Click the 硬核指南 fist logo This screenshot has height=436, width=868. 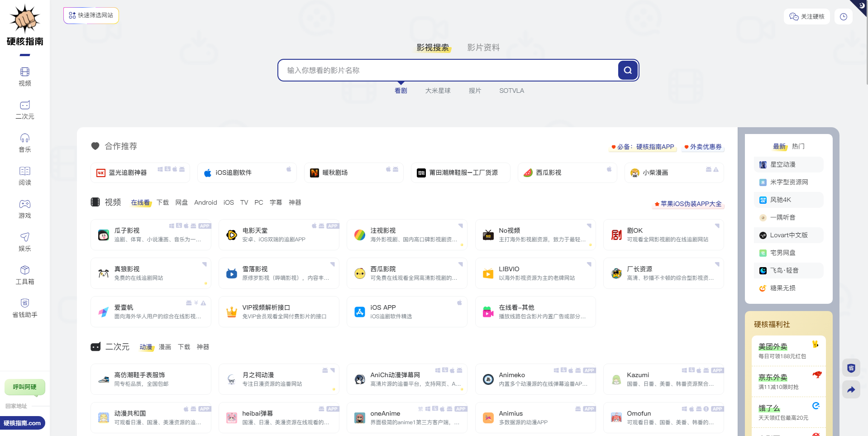click(x=25, y=25)
